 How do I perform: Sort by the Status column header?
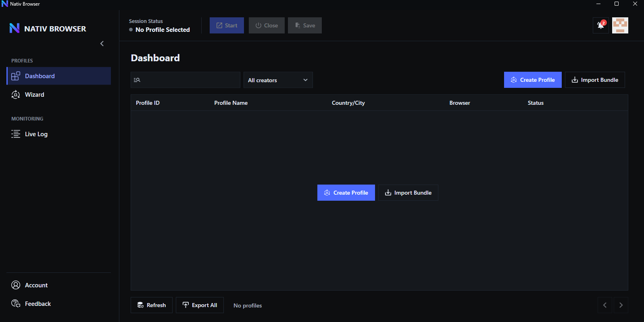click(536, 103)
